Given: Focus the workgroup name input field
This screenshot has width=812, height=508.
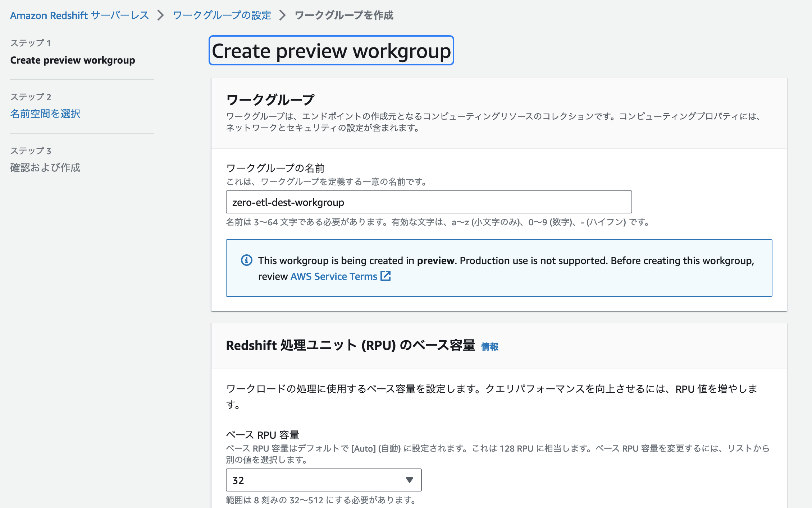Looking at the screenshot, I should [x=429, y=202].
